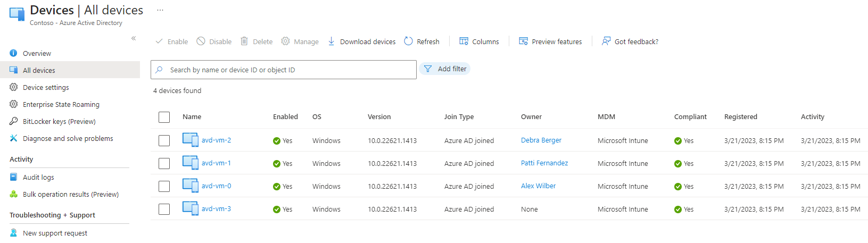The height and width of the screenshot is (243, 868).
Task: Click the Compliant column header
Action: 690,117
